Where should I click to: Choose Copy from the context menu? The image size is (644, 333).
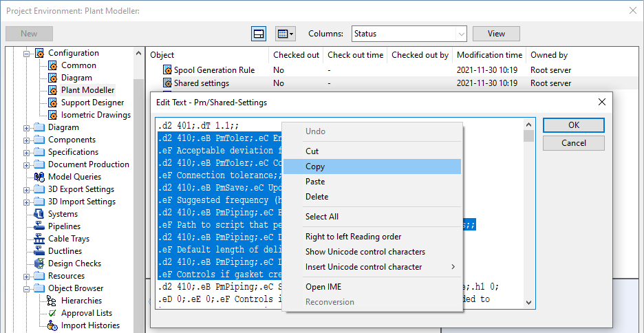pos(315,166)
